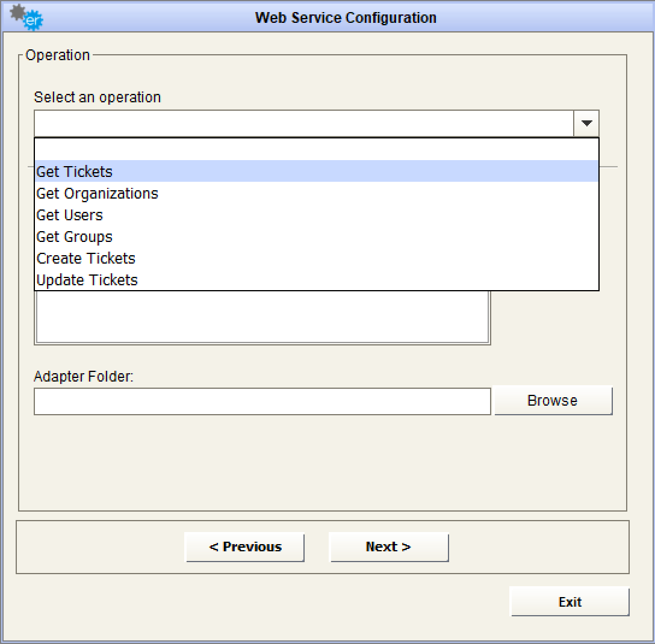Screen dimensions: 655x644
Task: Proceed using the Next button
Action: pyautogui.click(x=389, y=547)
